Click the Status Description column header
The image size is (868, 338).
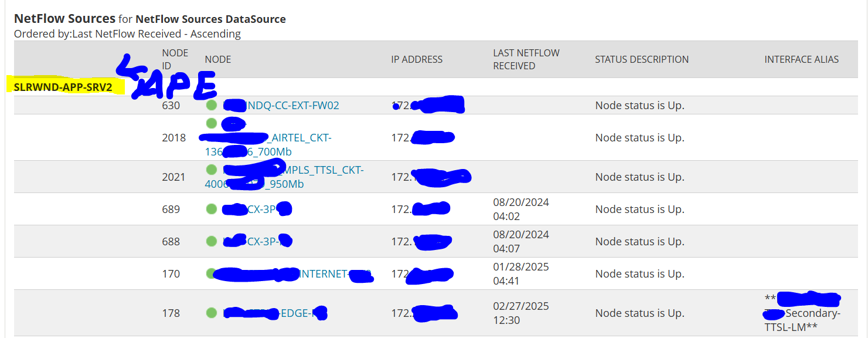coord(642,59)
